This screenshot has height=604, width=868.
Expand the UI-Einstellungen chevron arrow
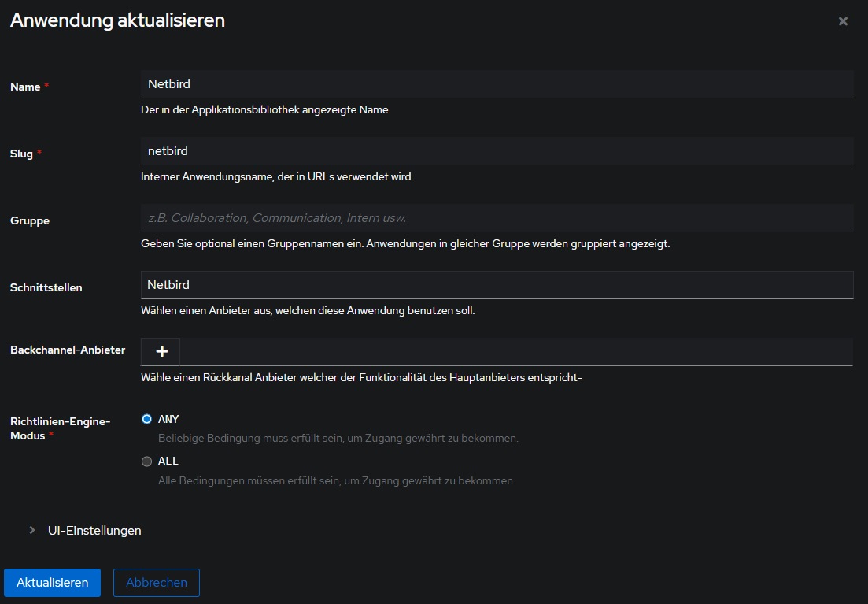[x=32, y=530]
